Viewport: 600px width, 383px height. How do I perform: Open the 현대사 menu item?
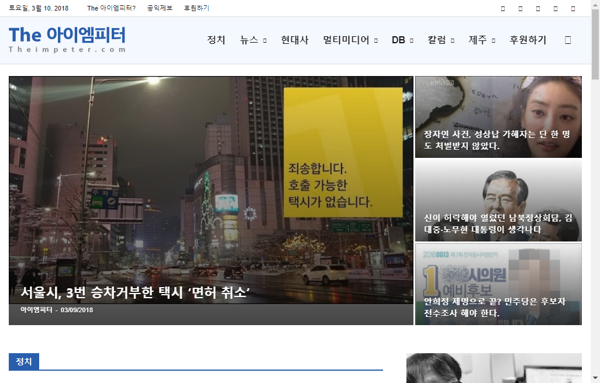click(295, 40)
